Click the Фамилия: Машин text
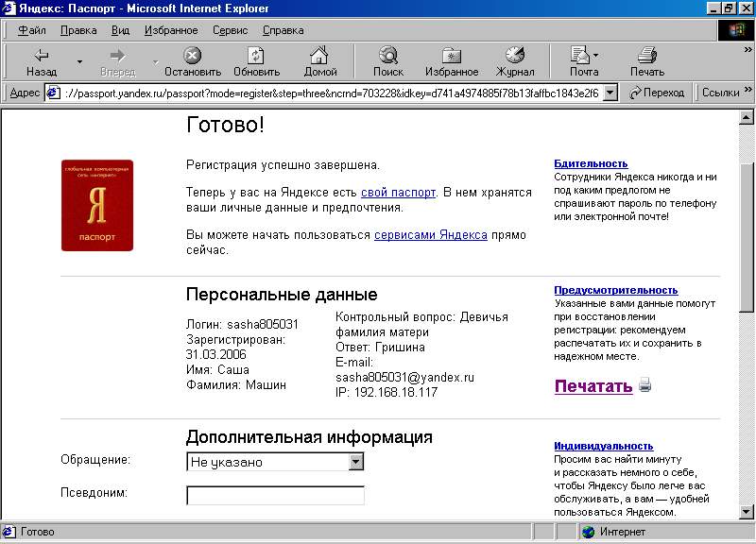 point(236,385)
